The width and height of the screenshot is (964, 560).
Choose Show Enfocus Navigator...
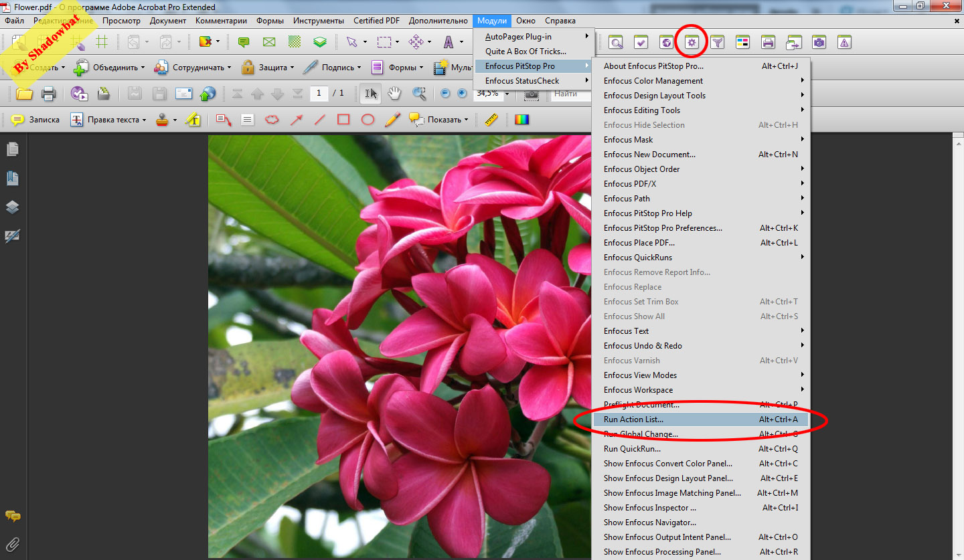coord(700,523)
